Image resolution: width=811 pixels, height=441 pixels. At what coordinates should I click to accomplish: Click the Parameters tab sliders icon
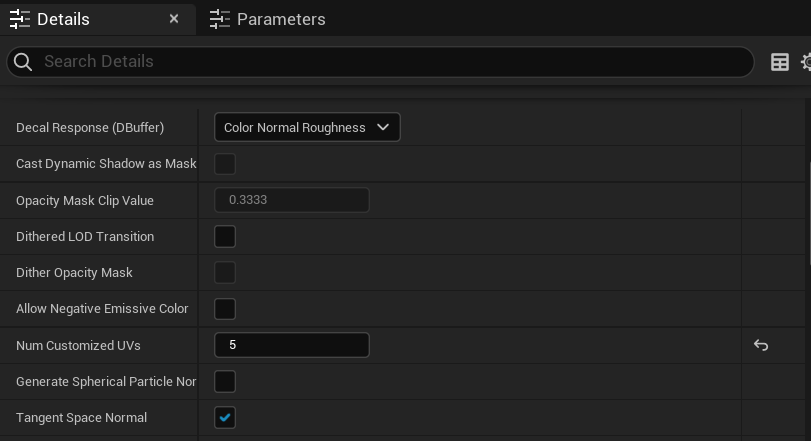[220, 19]
